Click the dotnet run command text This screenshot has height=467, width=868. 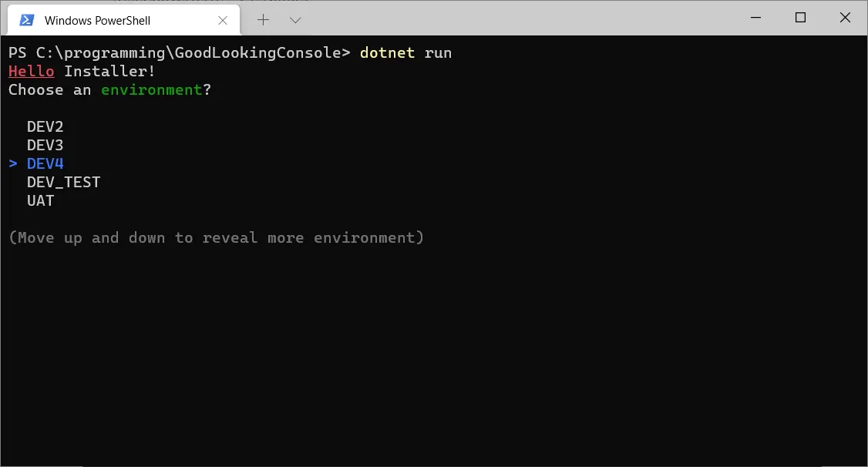click(405, 52)
